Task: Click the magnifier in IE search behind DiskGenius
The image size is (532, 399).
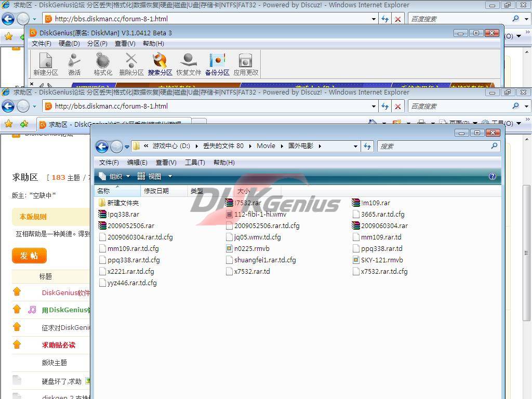Action: (x=516, y=19)
